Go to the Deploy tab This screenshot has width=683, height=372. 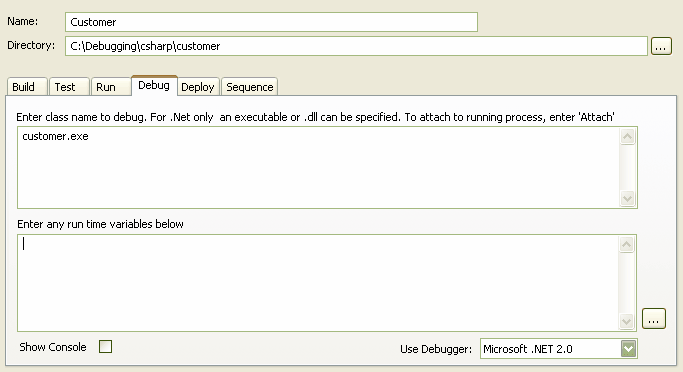[x=198, y=87]
